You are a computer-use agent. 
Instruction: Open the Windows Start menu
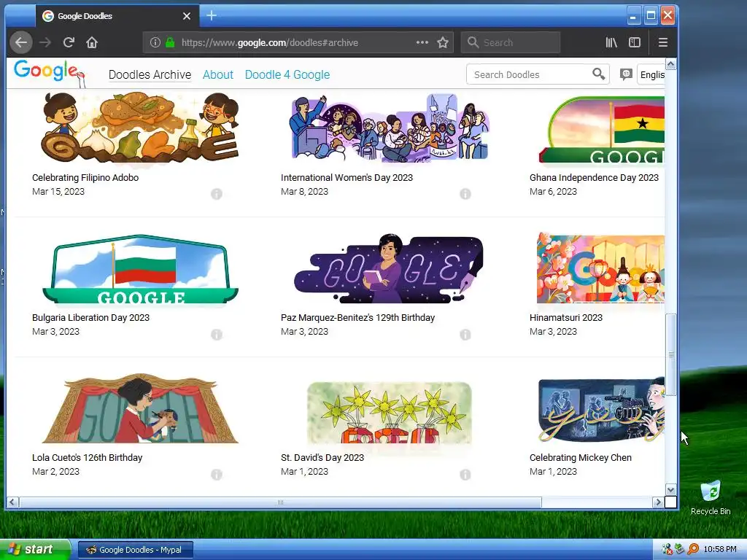[35, 550]
